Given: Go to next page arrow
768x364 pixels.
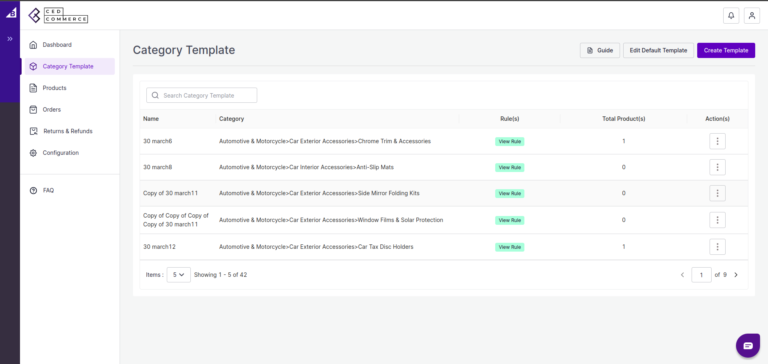Looking at the screenshot, I should [736, 275].
